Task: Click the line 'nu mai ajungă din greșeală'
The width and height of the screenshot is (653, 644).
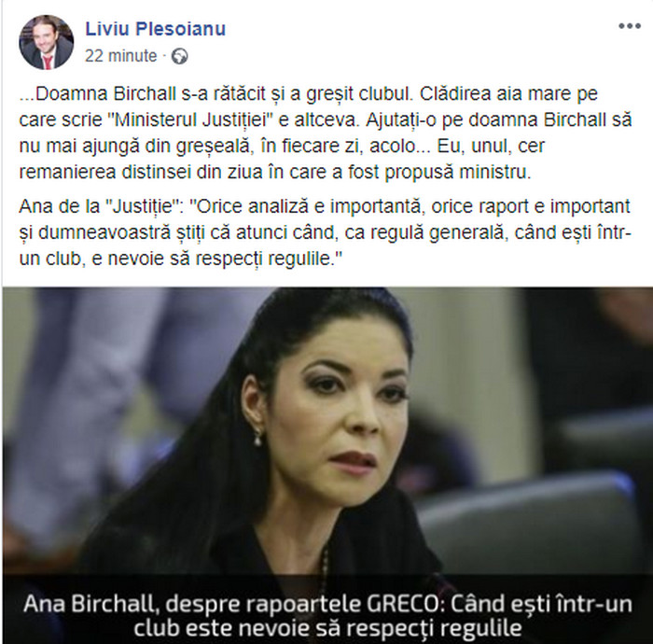Action: (282, 146)
